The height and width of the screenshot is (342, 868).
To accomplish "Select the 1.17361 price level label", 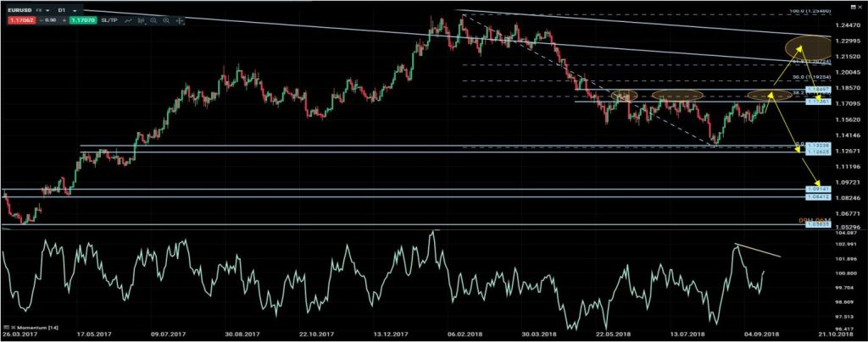I will [x=817, y=102].
